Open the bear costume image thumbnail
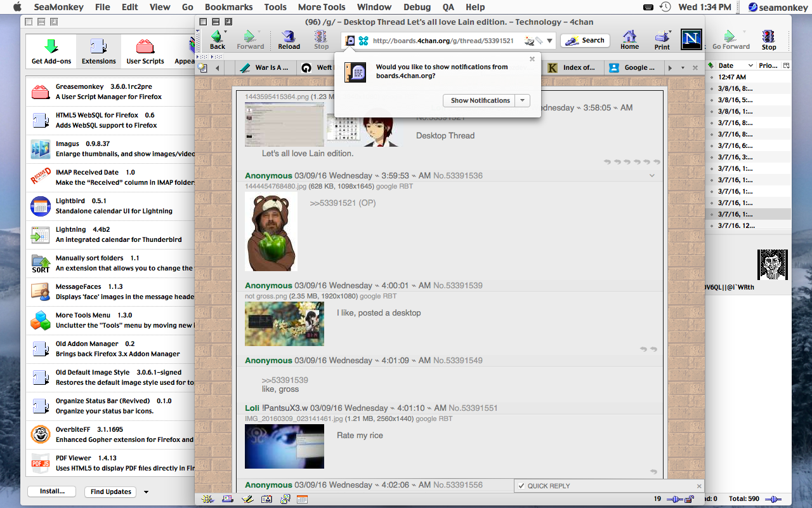This screenshot has height=508, width=812. (x=271, y=232)
